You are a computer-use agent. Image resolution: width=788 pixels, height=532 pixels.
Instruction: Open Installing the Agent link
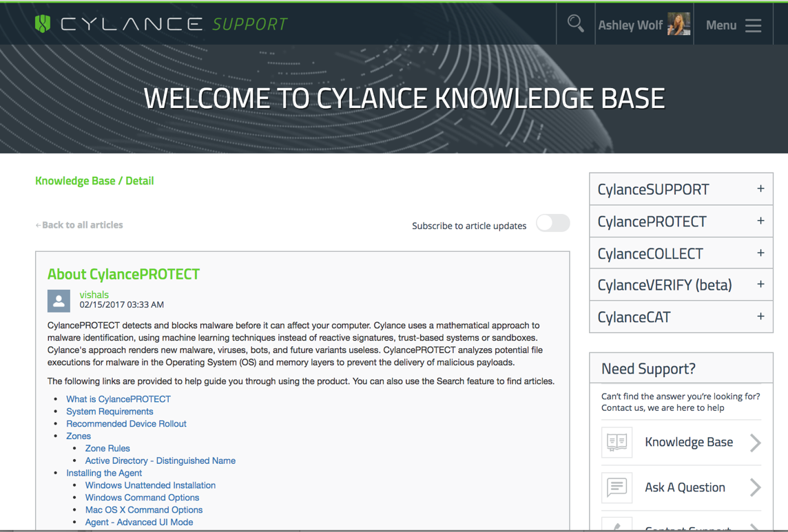[104, 473]
